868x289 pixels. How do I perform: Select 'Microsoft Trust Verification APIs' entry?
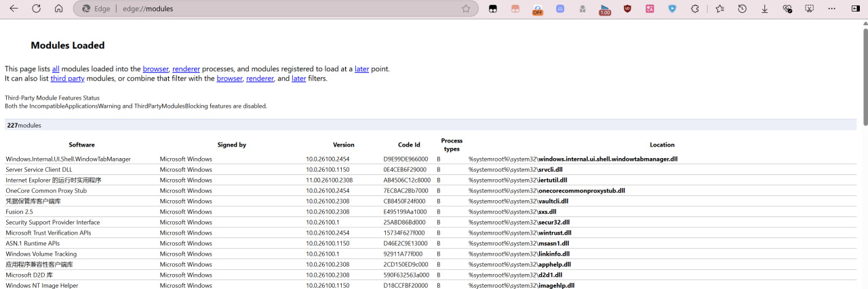coord(48,233)
